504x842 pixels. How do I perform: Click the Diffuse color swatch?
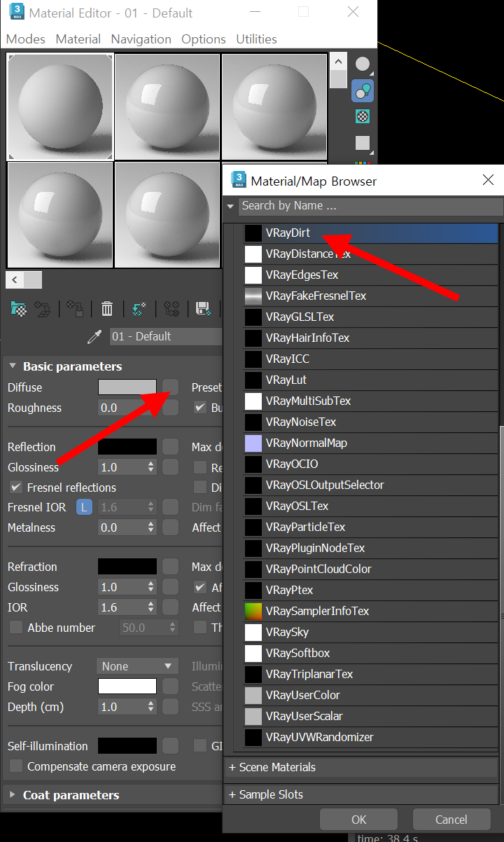(127, 387)
